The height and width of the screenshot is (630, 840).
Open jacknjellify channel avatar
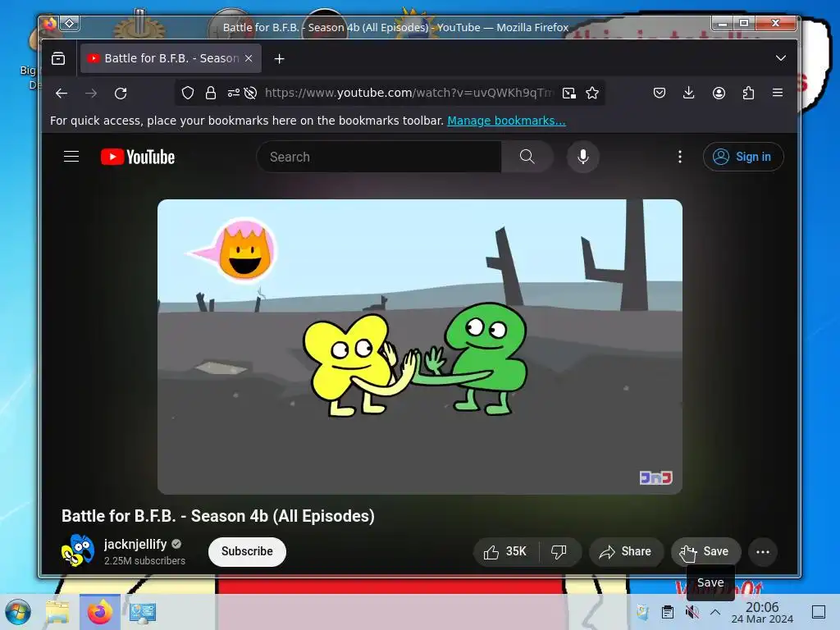click(x=78, y=550)
